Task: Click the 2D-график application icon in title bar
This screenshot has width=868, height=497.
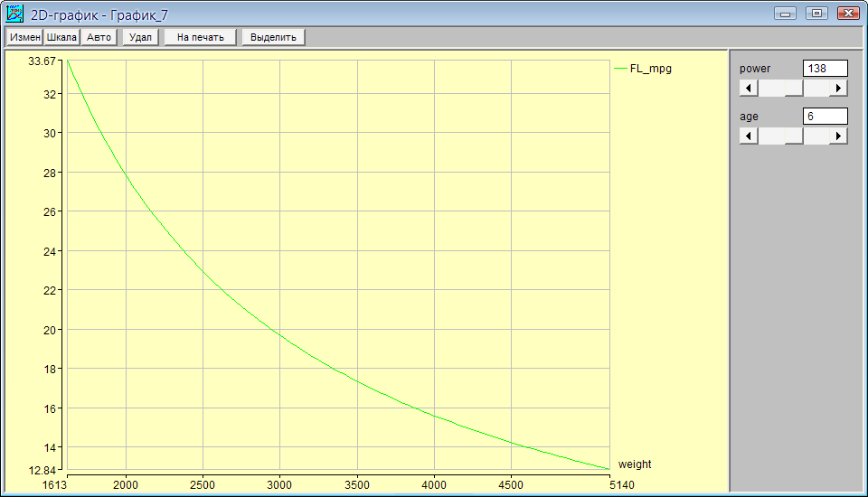Action: click(x=14, y=14)
